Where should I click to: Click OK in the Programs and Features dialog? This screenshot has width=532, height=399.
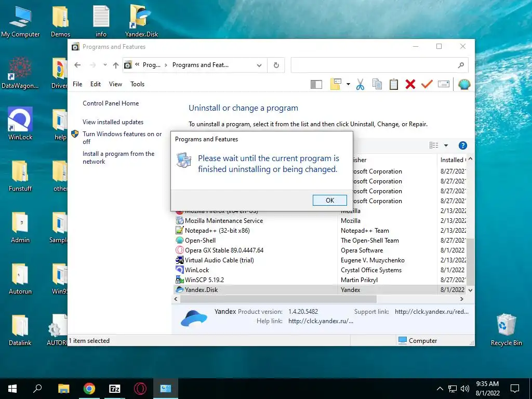click(x=329, y=200)
